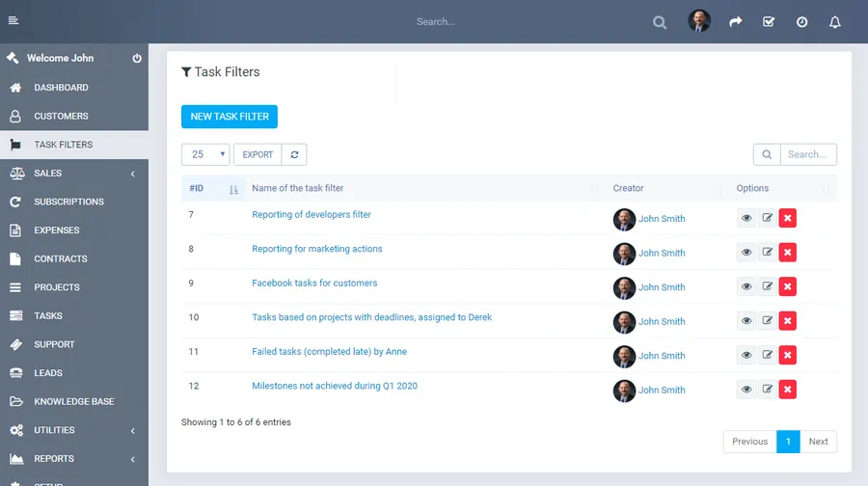View Facebook tasks for customers via eye icon
Image resolution: width=868 pixels, height=486 pixels.
tap(746, 286)
